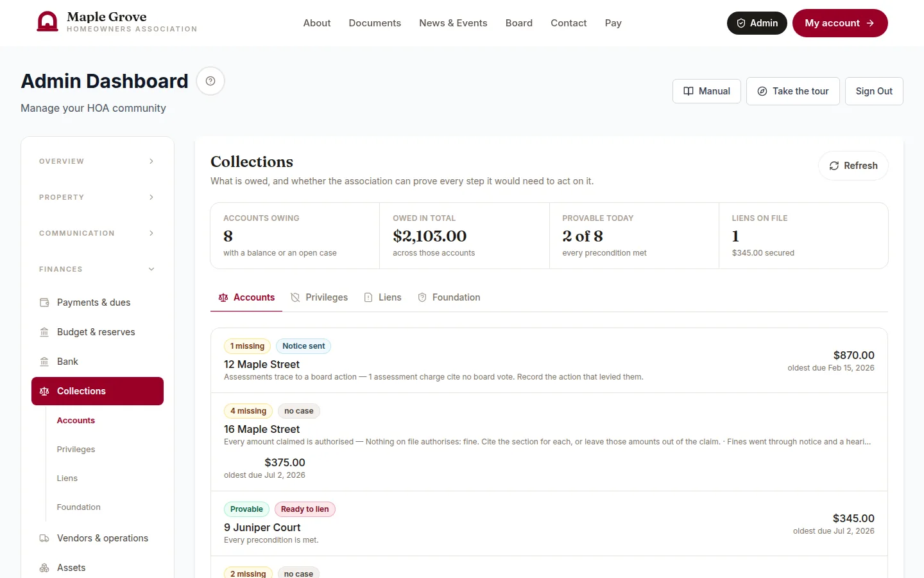Image resolution: width=924 pixels, height=578 pixels.
Task: Open Vendors & operations in sidebar
Action: tap(98, 538)
